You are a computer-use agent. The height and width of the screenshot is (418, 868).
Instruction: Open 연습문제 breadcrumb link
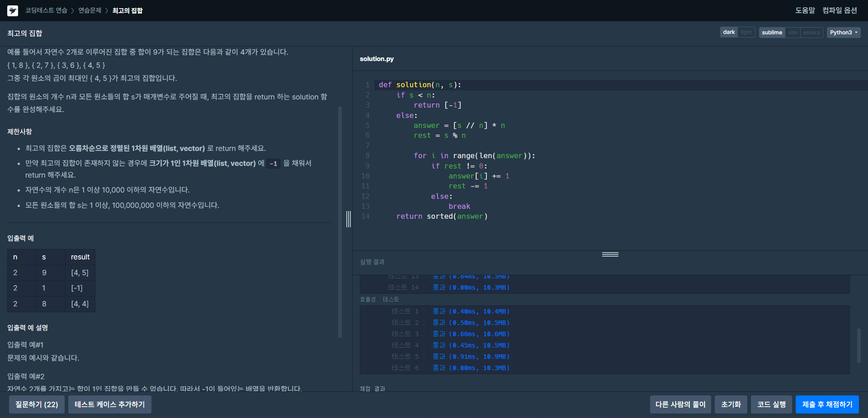(x=90, y=10)
